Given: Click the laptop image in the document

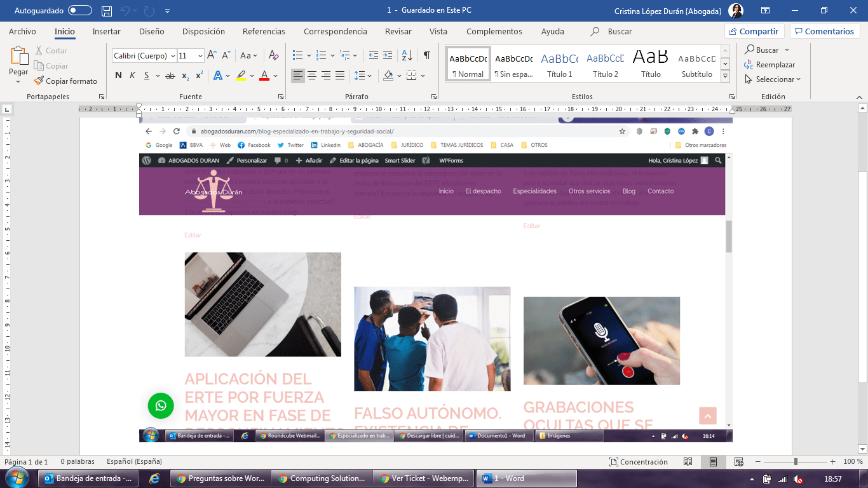Looking at the screenshot, I should [x=262, y=304].
